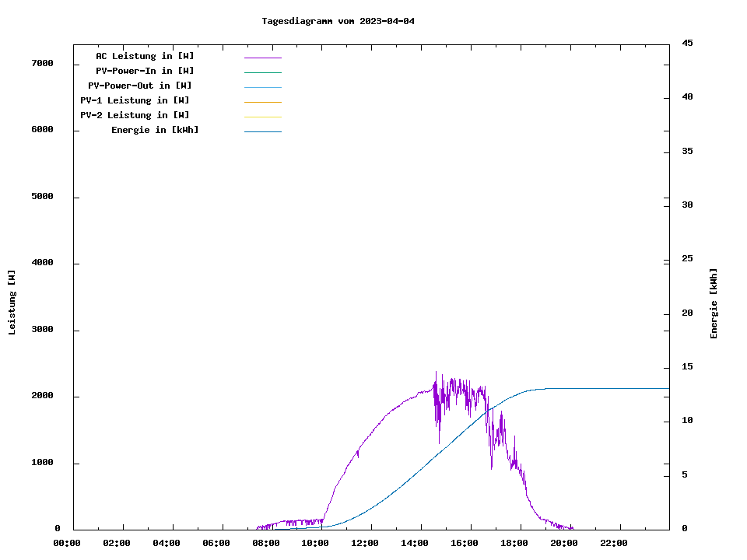Click the 45 value on the right axis
Image resolution: width=747 pixels, height=560 pixels.
(687, 43)
